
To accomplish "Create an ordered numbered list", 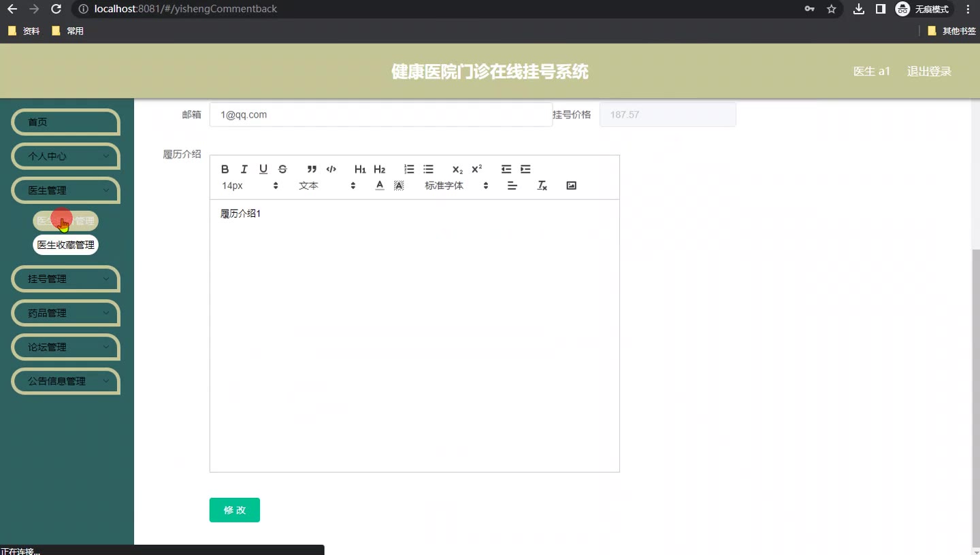I will pyautogui.click(x=409, y=169).
